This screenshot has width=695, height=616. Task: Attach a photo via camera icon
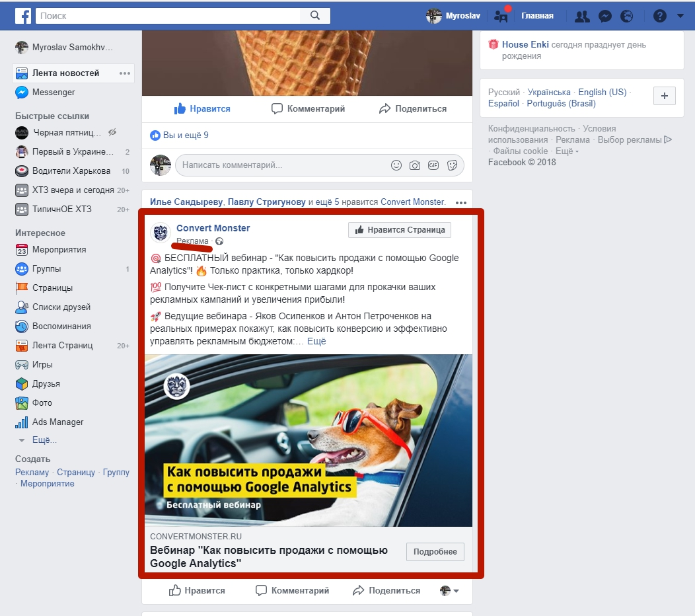pos(415,165)
